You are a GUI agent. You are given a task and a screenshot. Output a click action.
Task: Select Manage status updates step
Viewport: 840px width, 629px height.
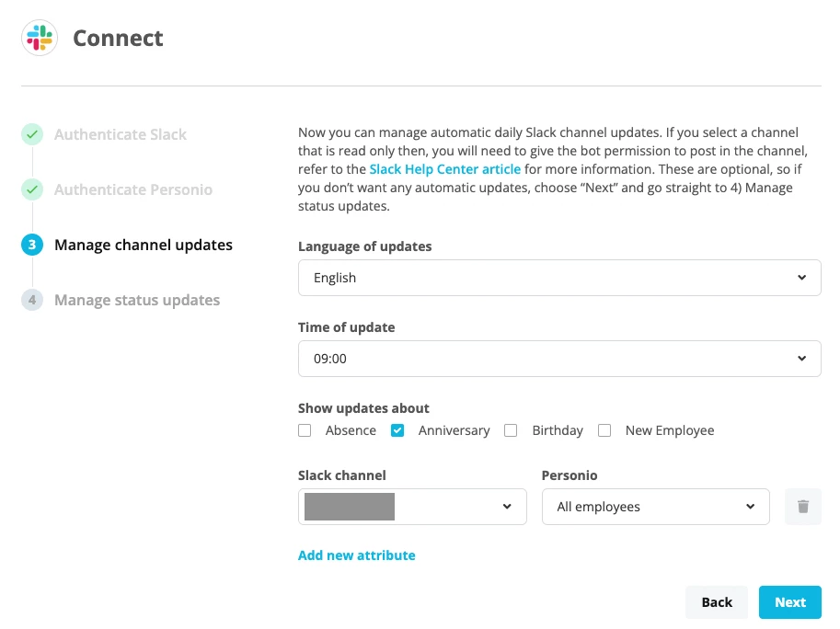[x=137, y=300]
